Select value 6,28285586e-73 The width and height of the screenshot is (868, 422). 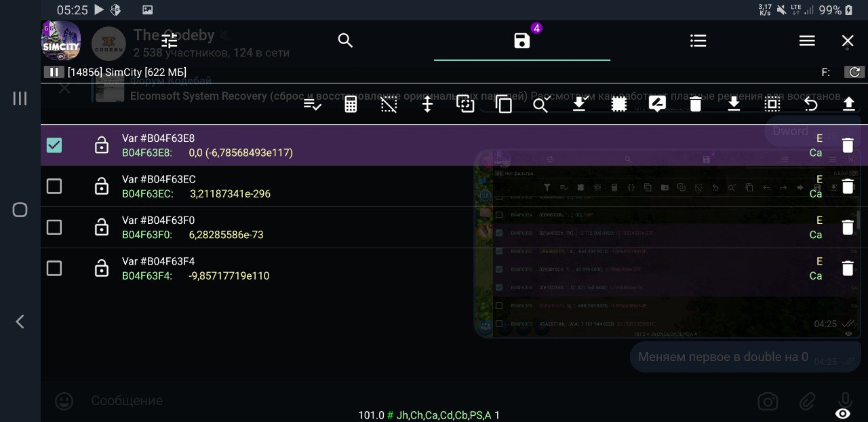point(226,235)
